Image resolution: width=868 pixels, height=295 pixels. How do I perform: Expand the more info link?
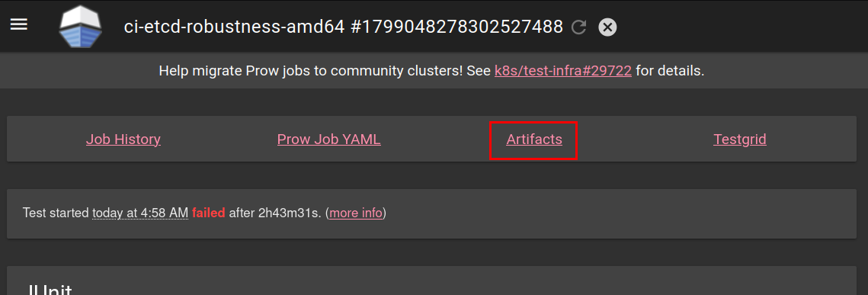(355, 213)
